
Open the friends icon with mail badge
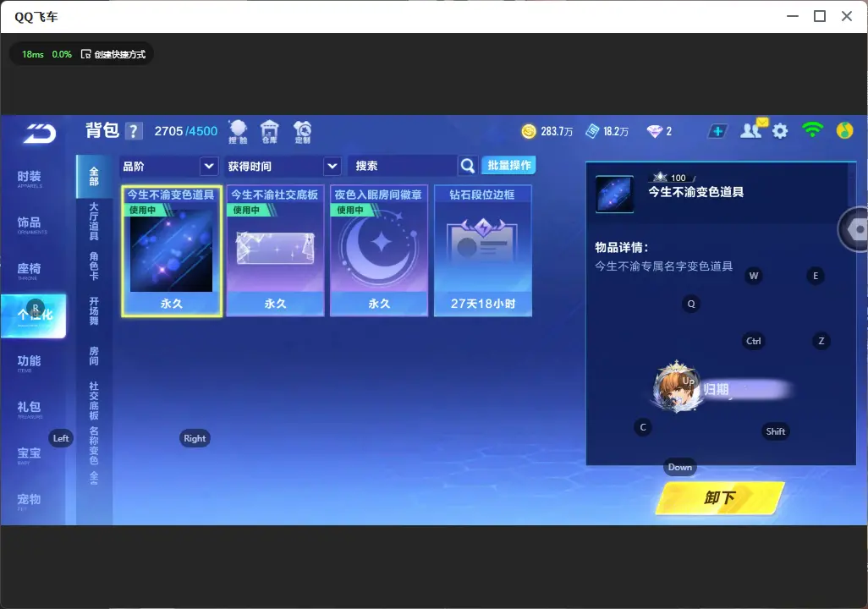coord(753,129)
